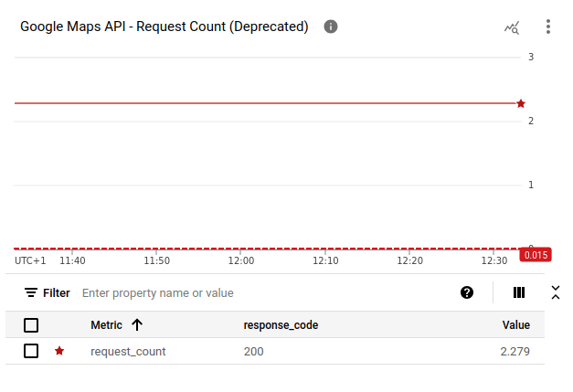Click the red star in request_count row
Viewport: 573px width, 392px height.
[60, 351]
